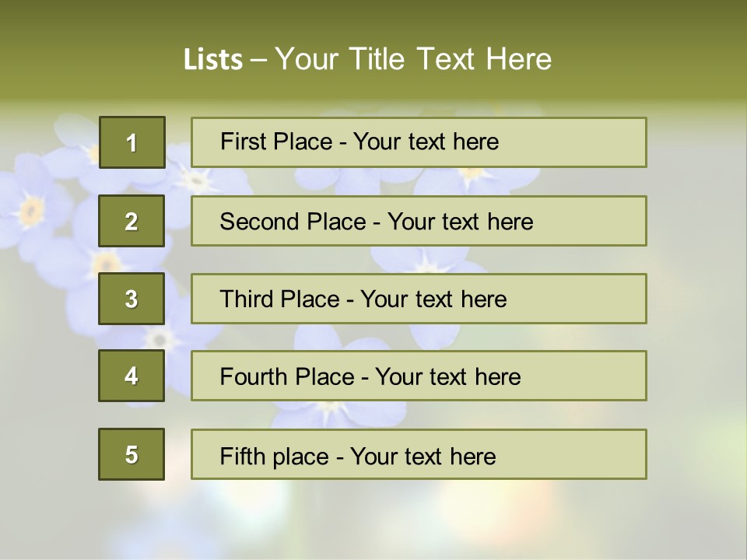Click the word "Third" in the list
747x560 pixels.
[x=246, y=299]
